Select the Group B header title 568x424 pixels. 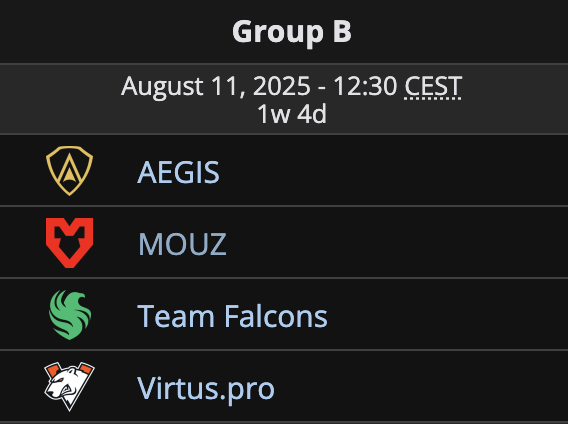pyautogui.click(x=292, y=32)
